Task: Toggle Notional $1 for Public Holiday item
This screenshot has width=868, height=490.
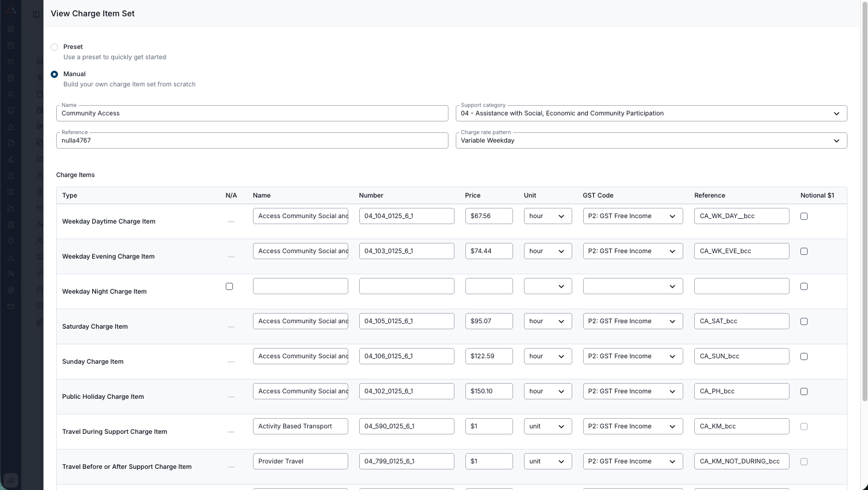Action: [803, 392]
